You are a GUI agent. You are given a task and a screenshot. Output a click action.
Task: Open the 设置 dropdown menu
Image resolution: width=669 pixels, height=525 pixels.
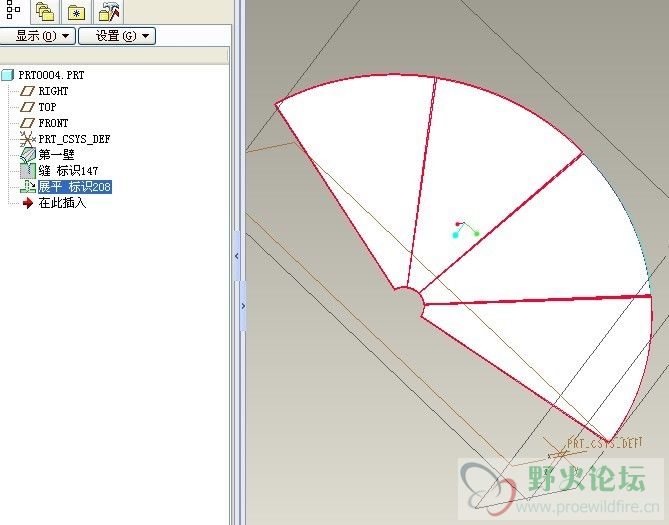pos(117,36)
